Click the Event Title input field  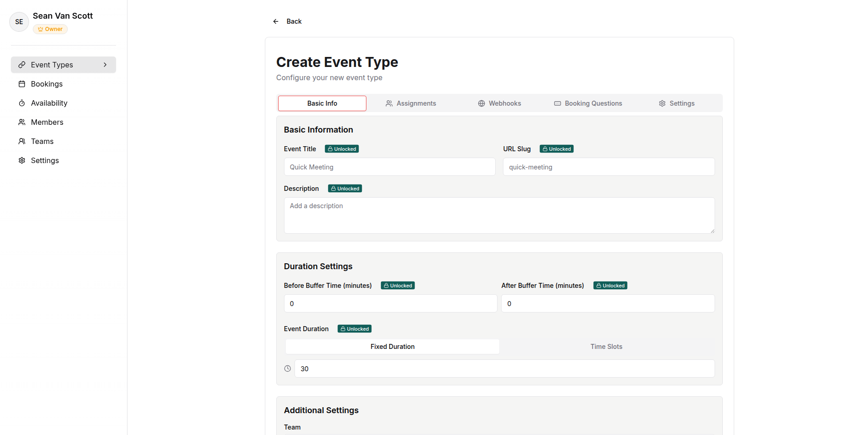[390, 167]
